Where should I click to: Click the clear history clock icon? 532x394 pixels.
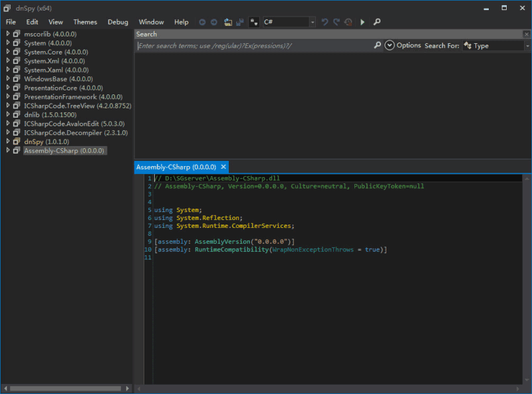(348, 22)
